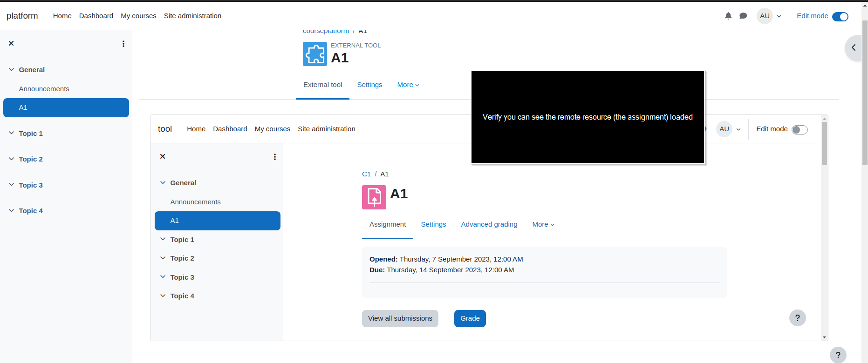The image size is (868, 363).
Task: Click the blue Grade button
Action: (x=470, y=318)
